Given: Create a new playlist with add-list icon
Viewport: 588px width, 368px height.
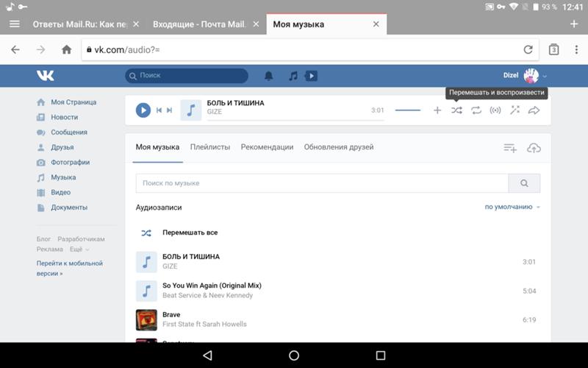Looking at the screenshot, I should click(510, 148).
